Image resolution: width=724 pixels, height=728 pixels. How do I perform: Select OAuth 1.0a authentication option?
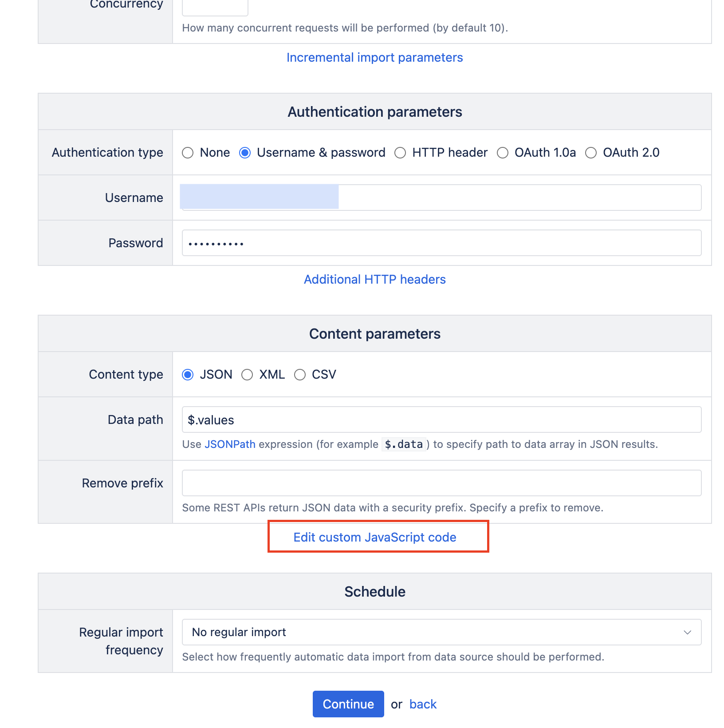click(x=503, y=153)
